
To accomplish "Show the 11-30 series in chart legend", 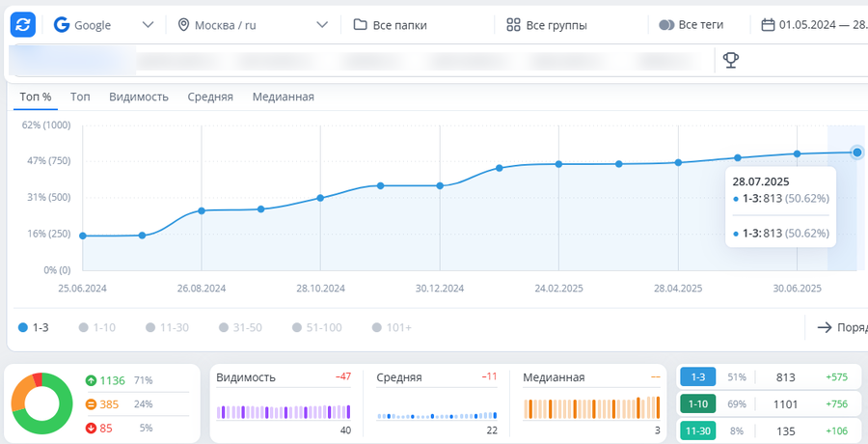I will (166, 327).
